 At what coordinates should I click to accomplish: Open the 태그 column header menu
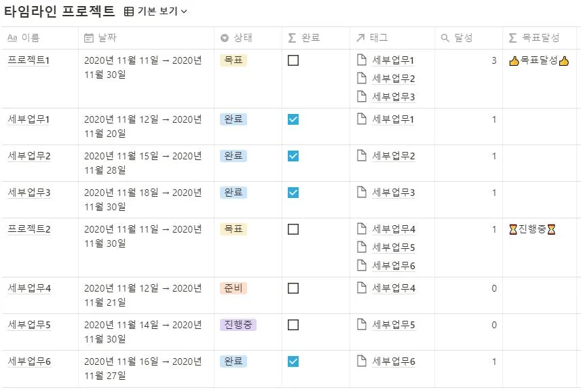[x=377, y=38]
